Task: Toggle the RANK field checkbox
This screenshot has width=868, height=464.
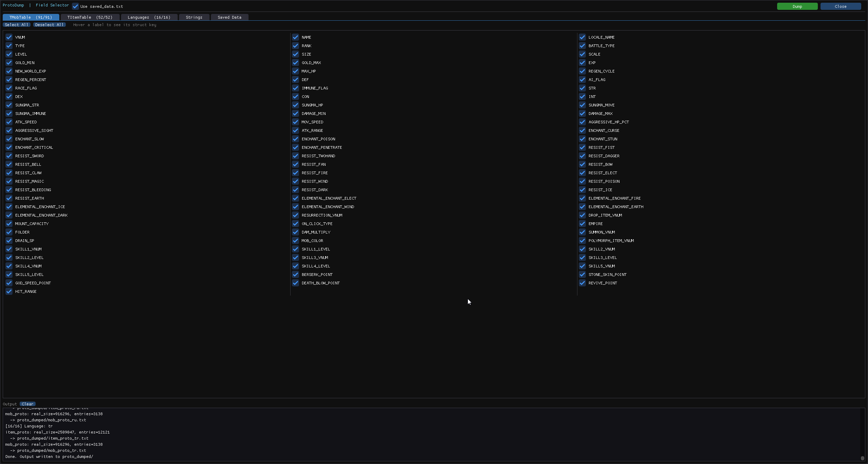Action: [296, 46]
